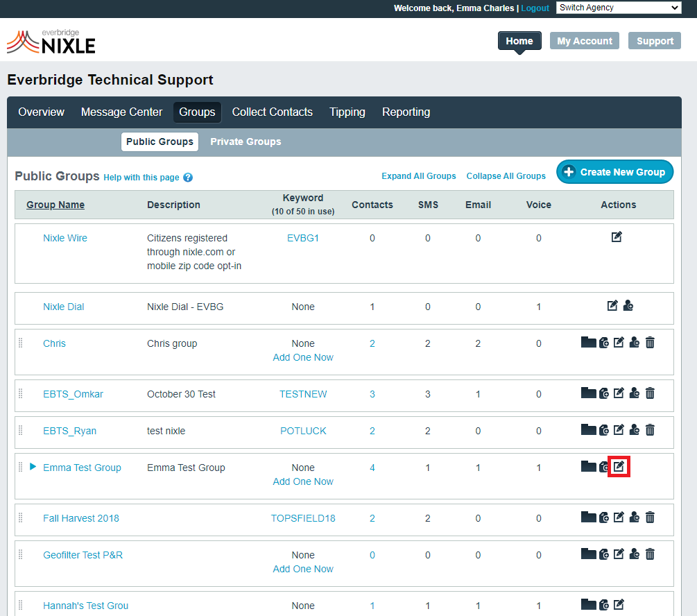Select the Groups tab

click(x=197, y=112)
